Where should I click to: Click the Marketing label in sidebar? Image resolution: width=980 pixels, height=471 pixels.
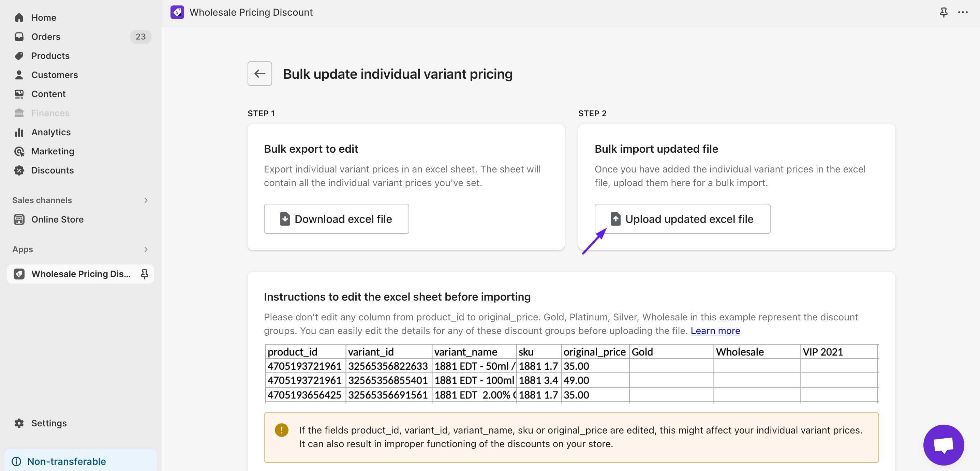point(53,151)
